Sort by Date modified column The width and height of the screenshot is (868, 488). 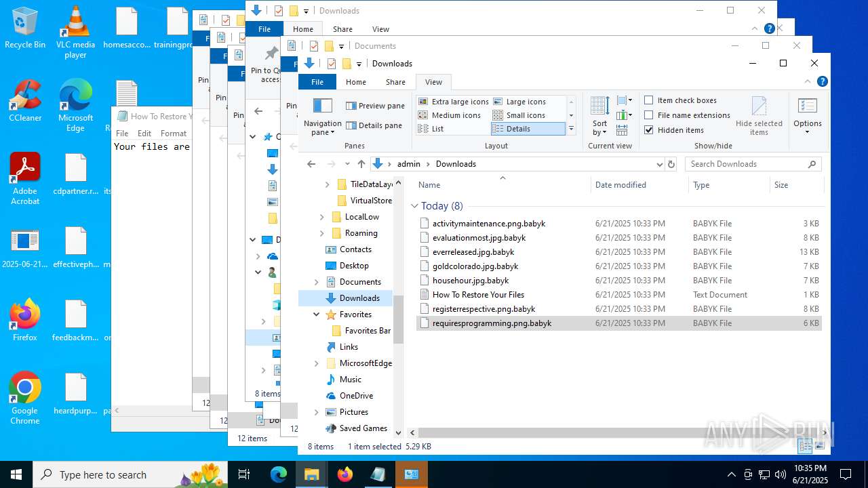pyautogui.click(x=639, y=185)
